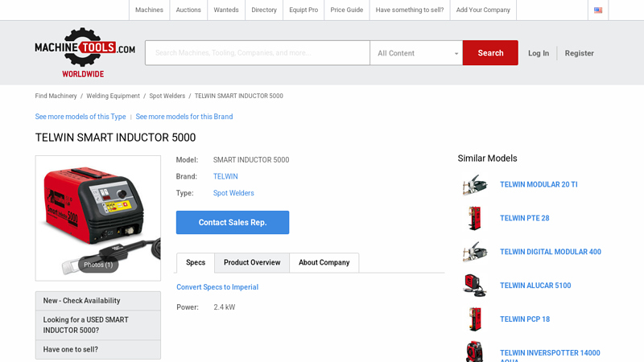Click Contact Sales Rep. button

[x=233, y=223]
